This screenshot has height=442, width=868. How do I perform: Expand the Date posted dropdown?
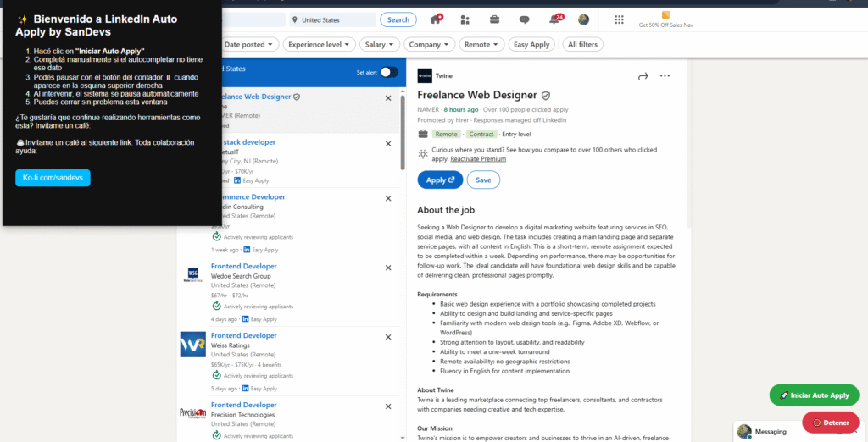click(x=248, y=45)
